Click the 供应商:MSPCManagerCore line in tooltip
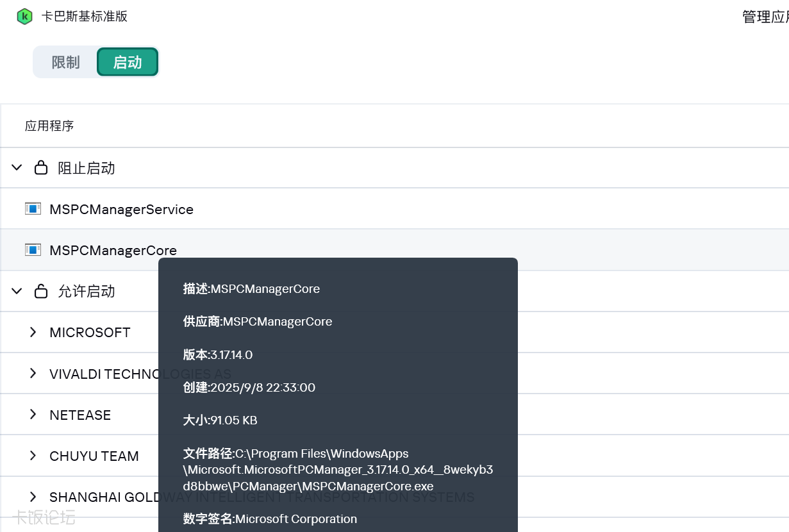The height and width of the screenshot is (532, 789). [x=258, y=322]
